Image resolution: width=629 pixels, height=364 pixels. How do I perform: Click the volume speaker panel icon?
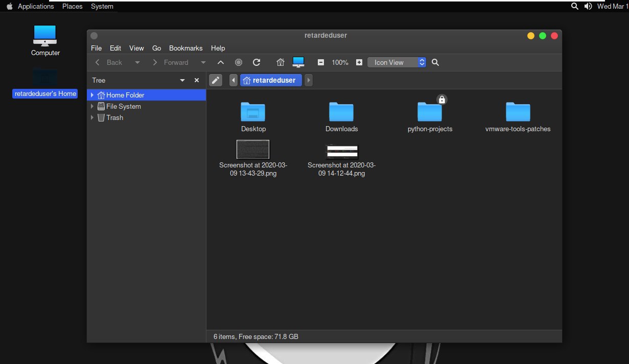tap(588, 6)
